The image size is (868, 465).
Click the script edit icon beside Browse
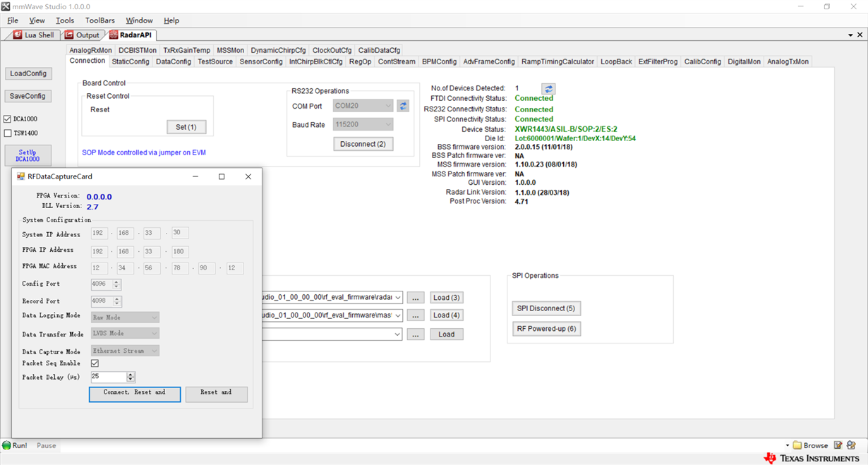838,445
